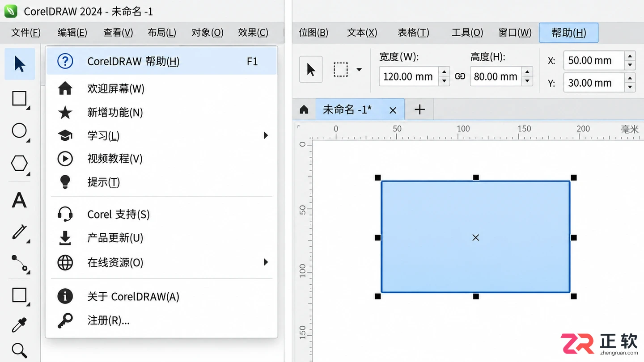Click the X position field 50.00 mm

point(594,60)
